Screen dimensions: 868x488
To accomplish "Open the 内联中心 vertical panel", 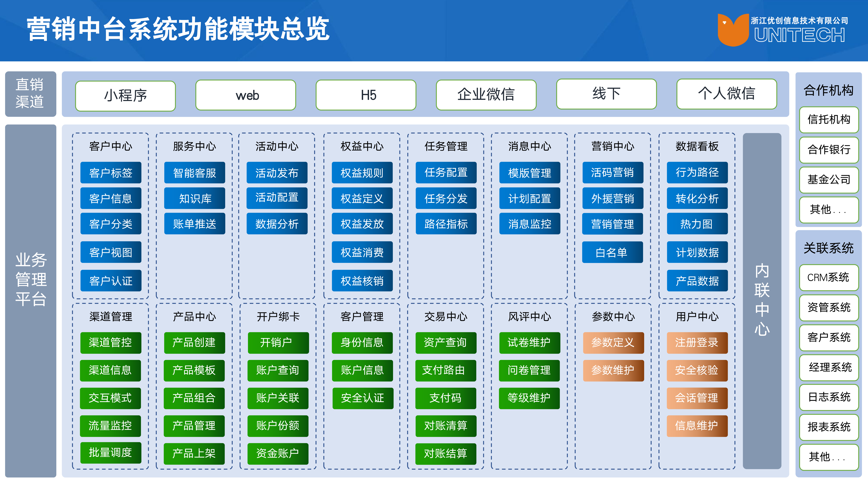I will [x=762, y=301].
